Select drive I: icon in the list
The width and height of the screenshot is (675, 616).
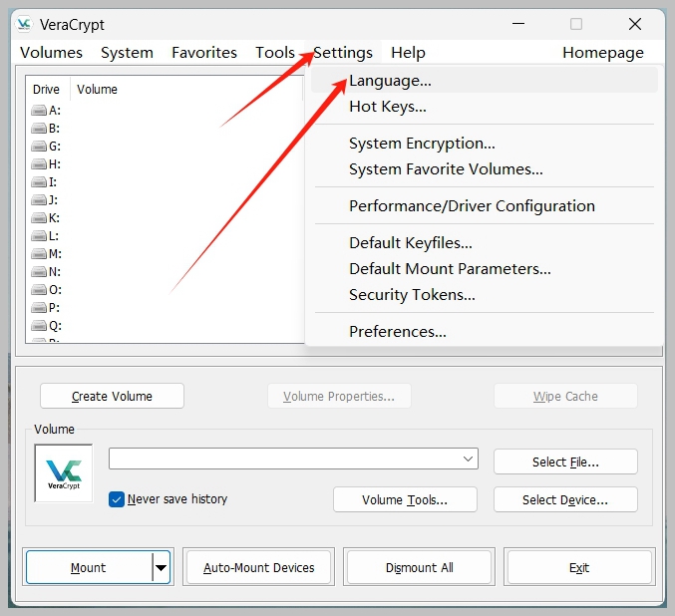[x=39, y=182]
